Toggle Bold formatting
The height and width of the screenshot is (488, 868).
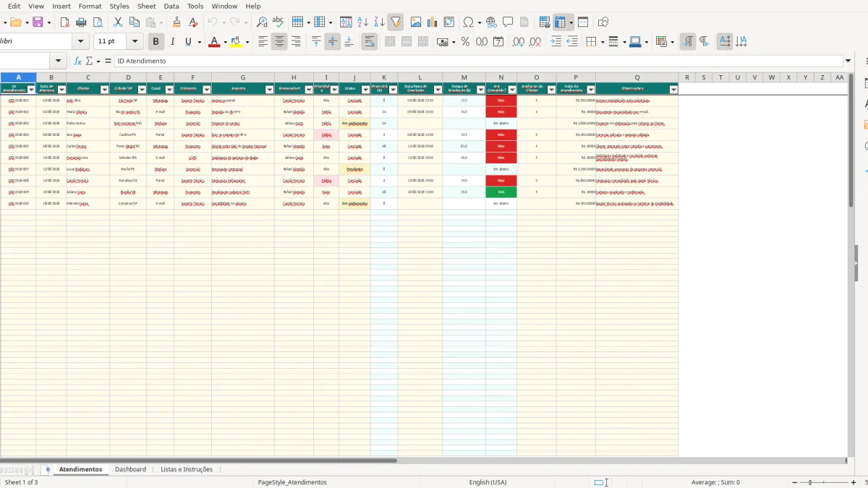156,42
